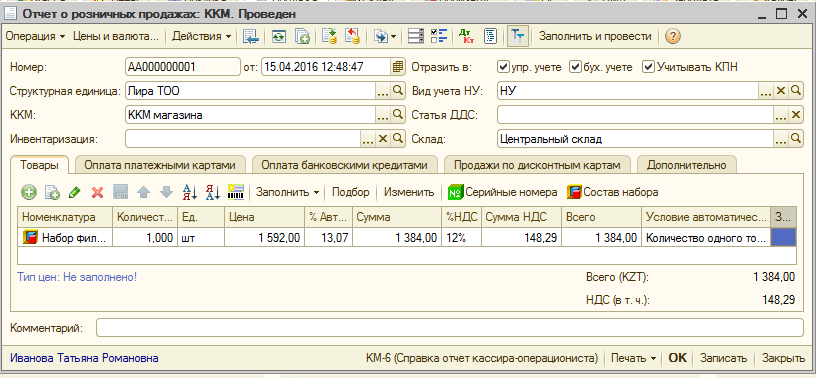816x378 pixels.
Task: Add a new row with green plus
Action: coord(29,192)
